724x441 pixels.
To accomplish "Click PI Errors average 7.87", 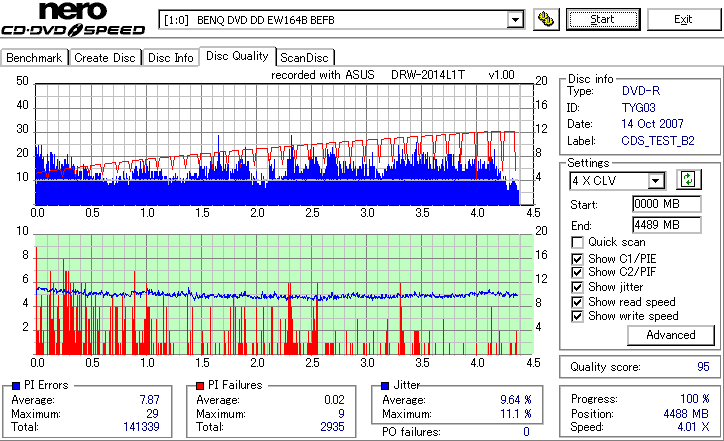I will click(150, 399).
